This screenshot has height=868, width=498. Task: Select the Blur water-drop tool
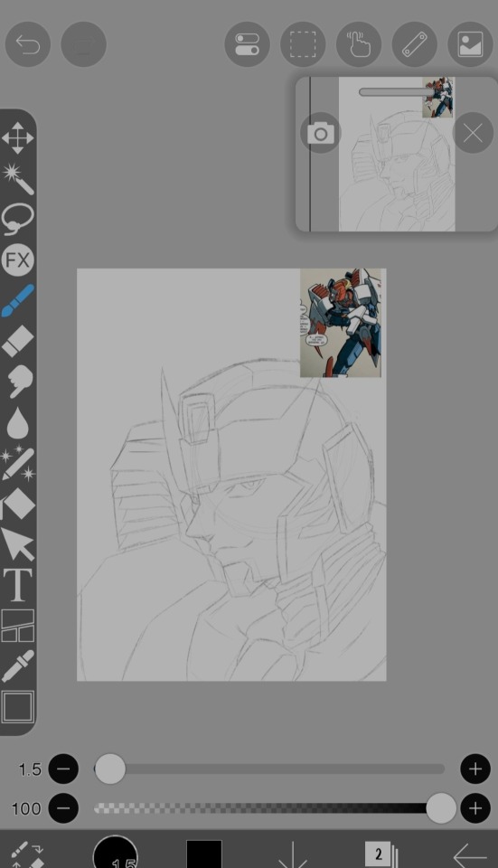[x=18, y=423]
